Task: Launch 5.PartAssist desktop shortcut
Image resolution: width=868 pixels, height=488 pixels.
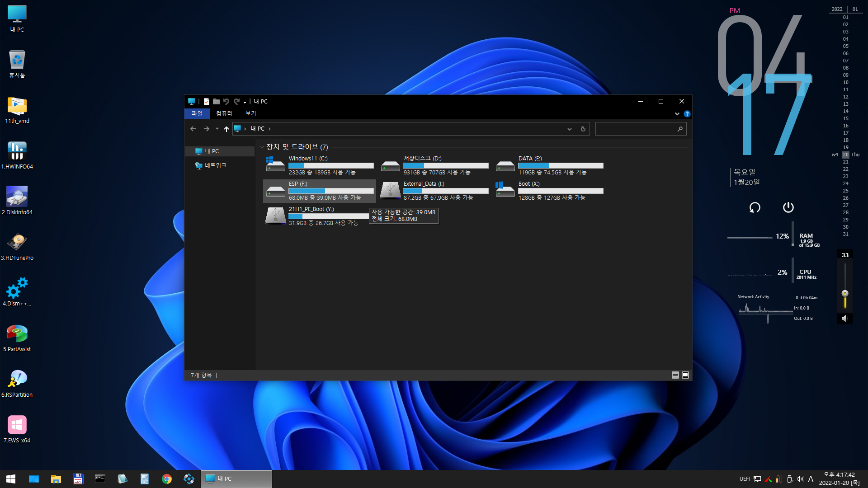Action: click(17, 338)
